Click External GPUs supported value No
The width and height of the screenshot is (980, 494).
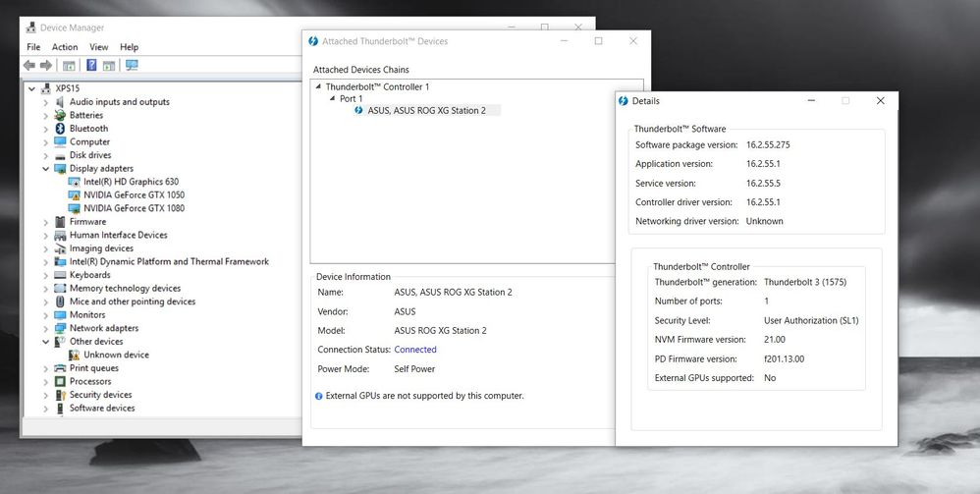click(770, 378)
